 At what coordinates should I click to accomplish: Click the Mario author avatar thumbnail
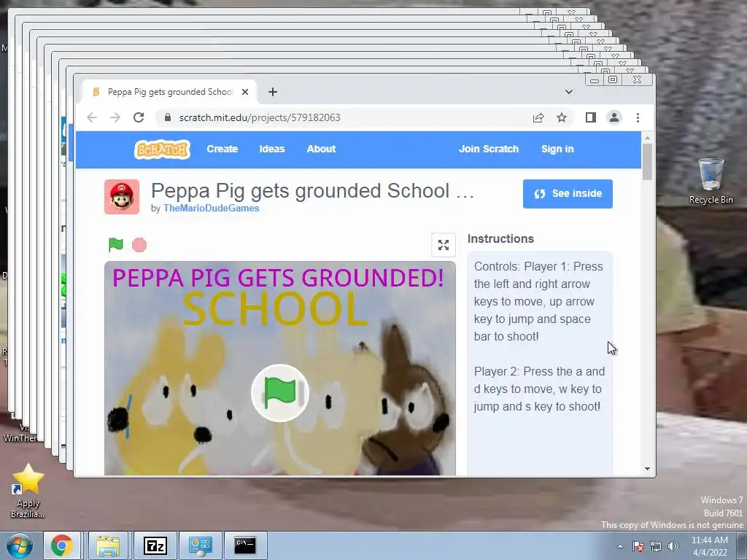click(122, 197)
